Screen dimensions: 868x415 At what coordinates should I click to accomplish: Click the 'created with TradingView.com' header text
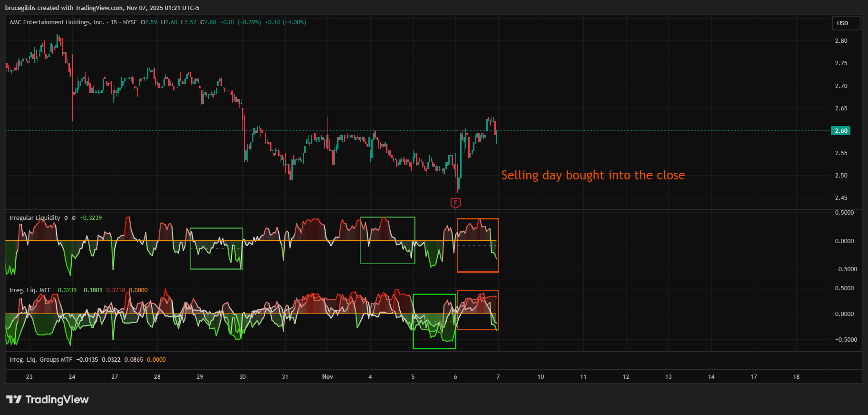tap(102, 8)
